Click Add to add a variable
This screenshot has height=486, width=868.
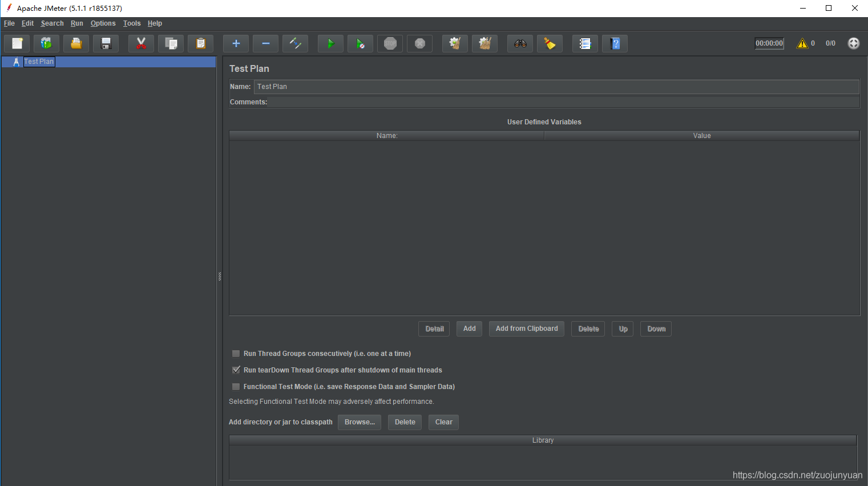pos(469,329)
